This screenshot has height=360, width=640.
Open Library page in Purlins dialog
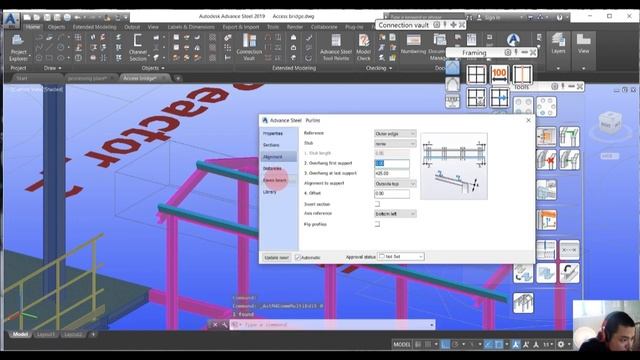click(x=269, y=192)
